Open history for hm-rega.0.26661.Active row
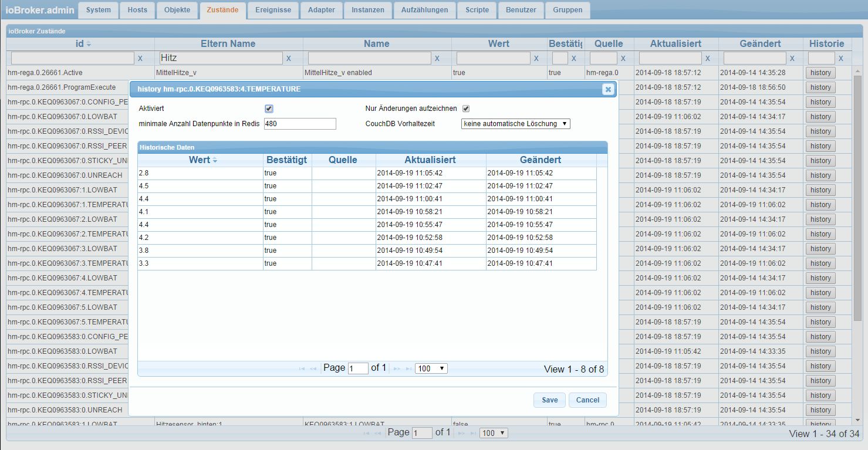Viewport: 868px width, 450px height. 820,73
